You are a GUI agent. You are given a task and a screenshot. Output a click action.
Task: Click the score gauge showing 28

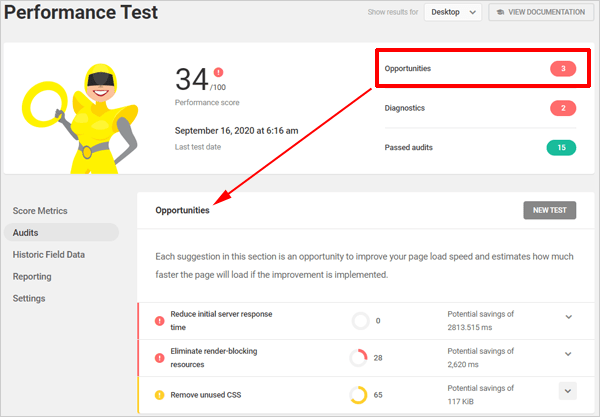[360, 357]
